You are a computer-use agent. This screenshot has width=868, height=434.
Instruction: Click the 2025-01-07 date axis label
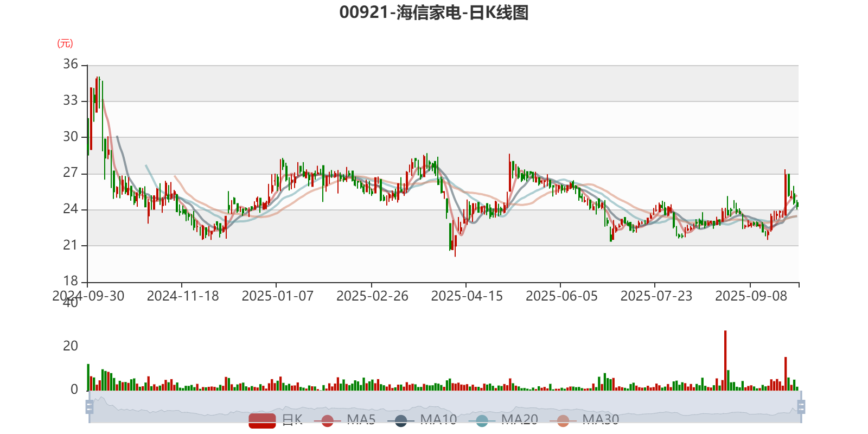(278, 296)
